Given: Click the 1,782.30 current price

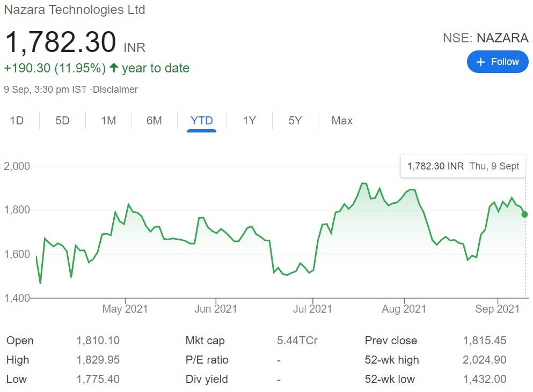Looking at the screenshot, I should coord(61,42).
